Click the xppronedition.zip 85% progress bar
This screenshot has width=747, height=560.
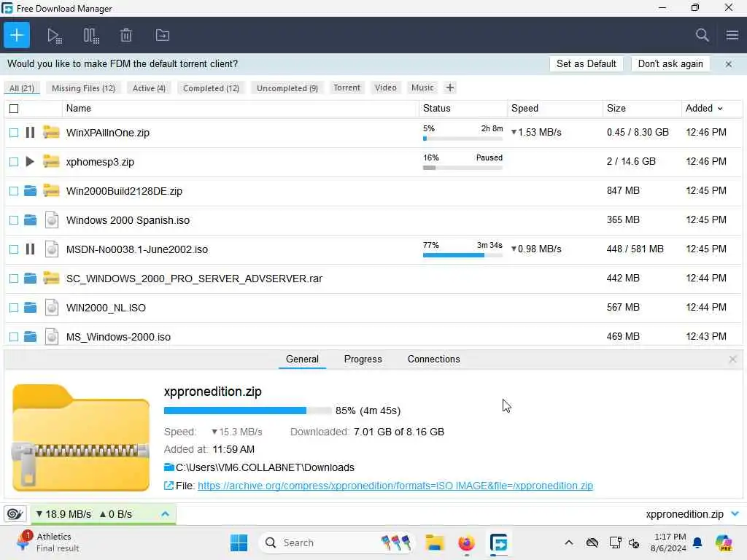click(247, 410)
